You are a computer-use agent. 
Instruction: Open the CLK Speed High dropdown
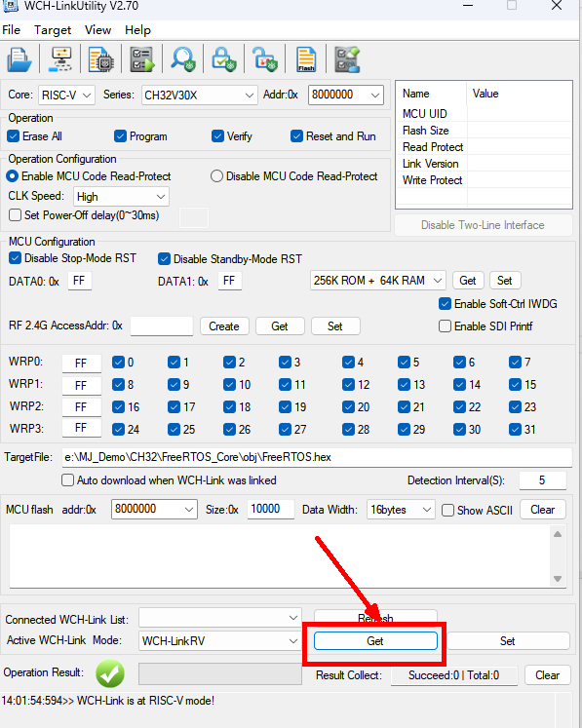(121, 197)
